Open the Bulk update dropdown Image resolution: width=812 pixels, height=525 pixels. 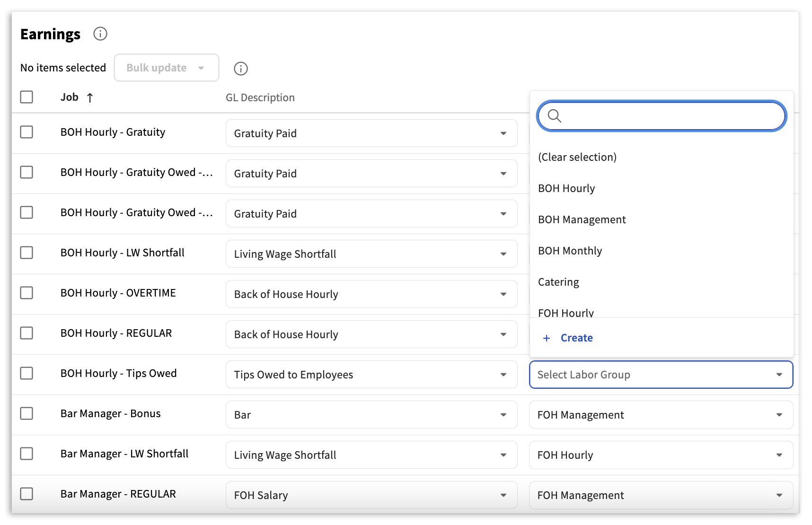pos(166,68)
